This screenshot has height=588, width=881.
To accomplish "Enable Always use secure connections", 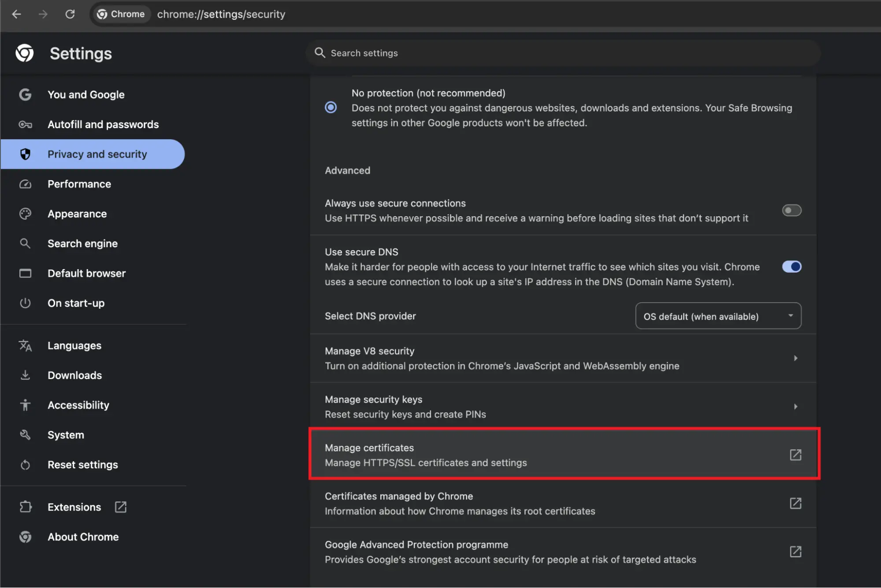I will pyautogui.click(x=791, y=211).
